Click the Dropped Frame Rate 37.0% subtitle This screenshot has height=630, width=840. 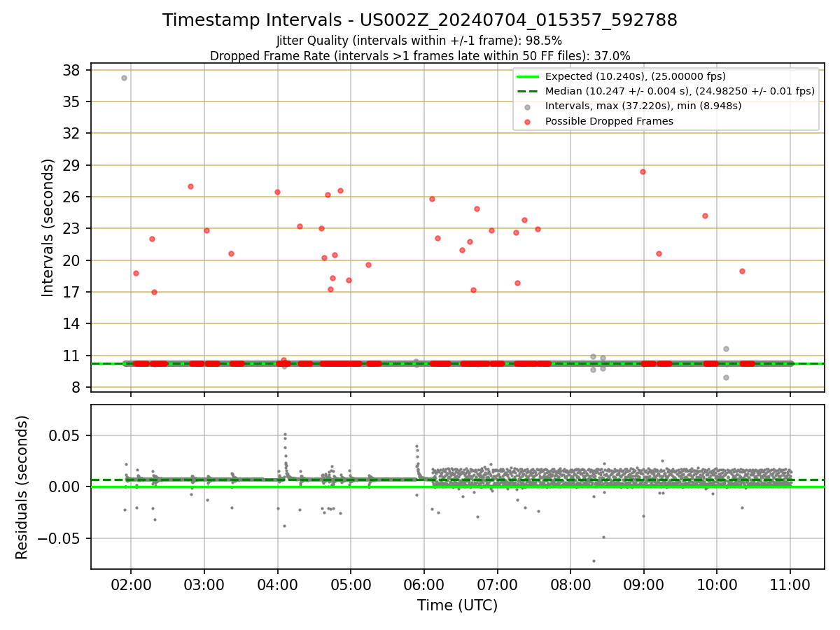(420, 56)
